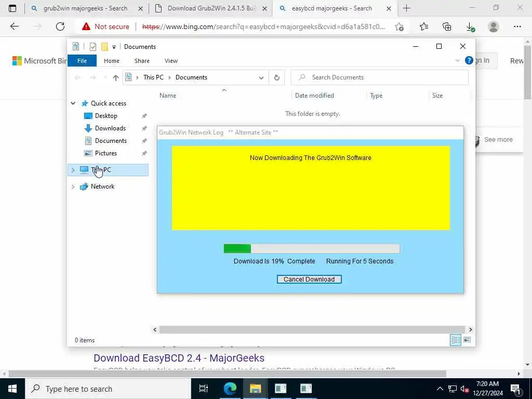Open Explorer Help question mark icon
Image resolution: width=532 pixels, height=399 pixels.
(x=469, y=60)
